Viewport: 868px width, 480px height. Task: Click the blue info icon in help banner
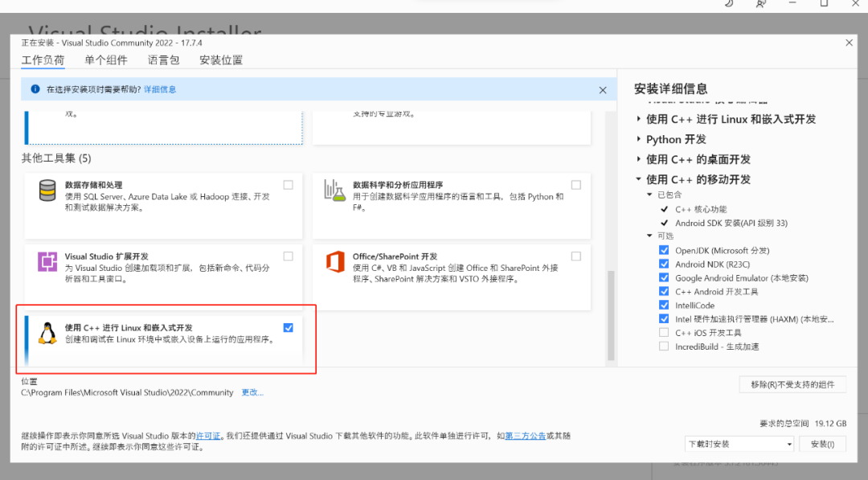click(x=35, y=89)
